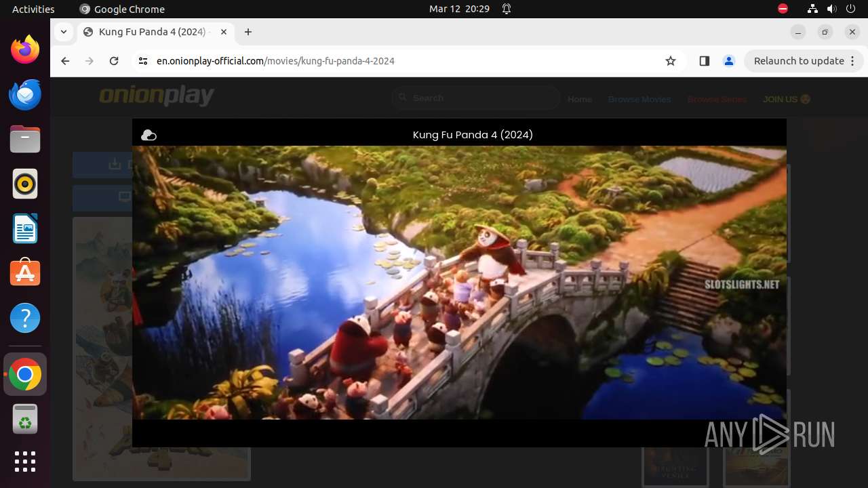Viewport: 868px width, 488px height.
Task: Click the forward navigation arrow
Action: point(90,61)
